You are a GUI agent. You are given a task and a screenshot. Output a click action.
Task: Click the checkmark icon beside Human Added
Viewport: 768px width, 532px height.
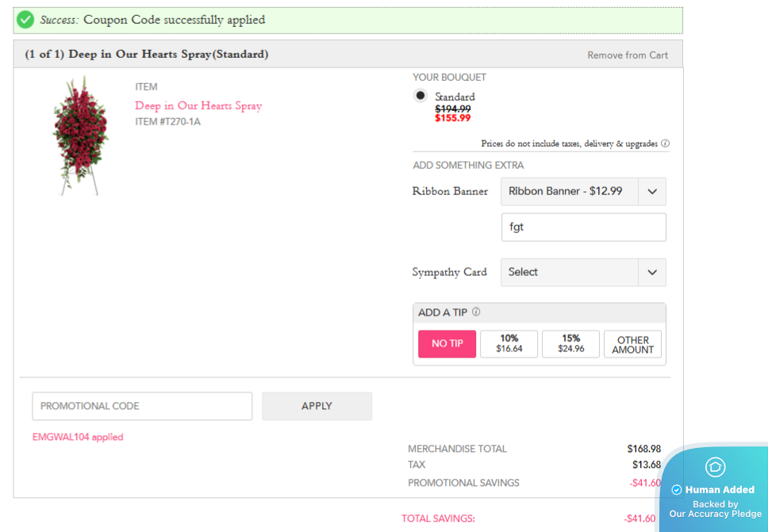point(677,490)
